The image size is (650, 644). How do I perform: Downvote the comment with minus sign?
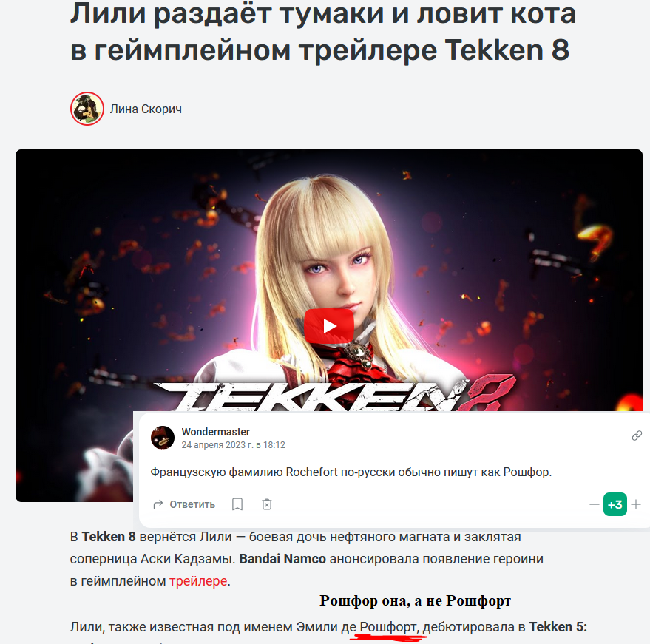(x=594, y=504)
